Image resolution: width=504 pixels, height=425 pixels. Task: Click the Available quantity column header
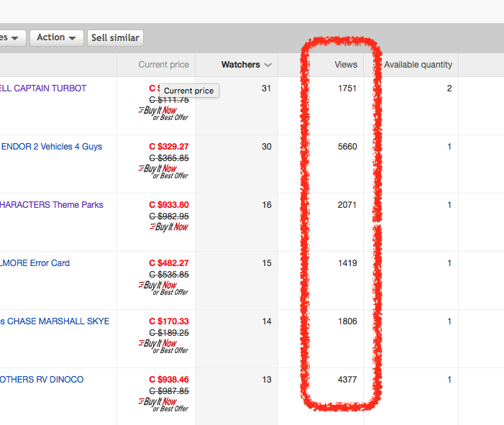click(x=418, y=65)
